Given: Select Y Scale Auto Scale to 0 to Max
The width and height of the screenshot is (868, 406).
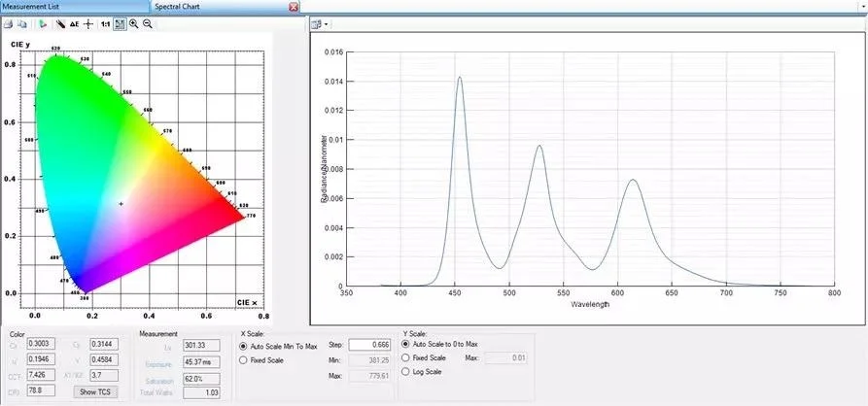Looking at the screenshot, I should (x=440, y=344).
